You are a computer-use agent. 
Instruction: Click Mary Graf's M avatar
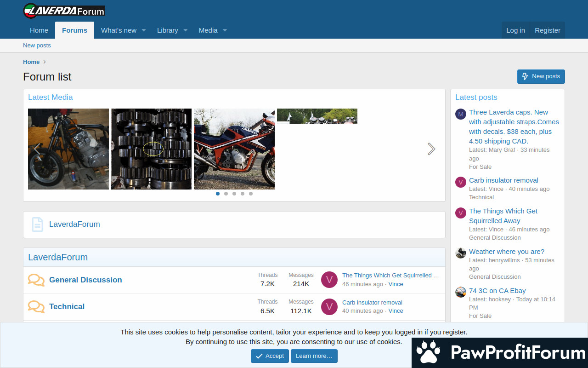(x=461, y=114)
